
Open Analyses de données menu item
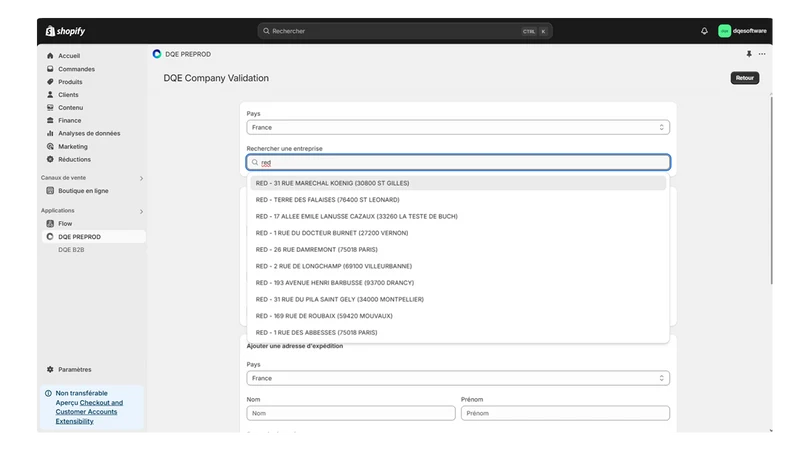tap(89, 133)
